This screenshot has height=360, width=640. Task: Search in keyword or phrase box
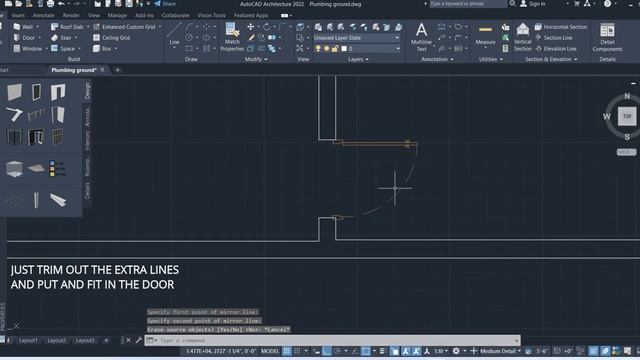[467, 4]
